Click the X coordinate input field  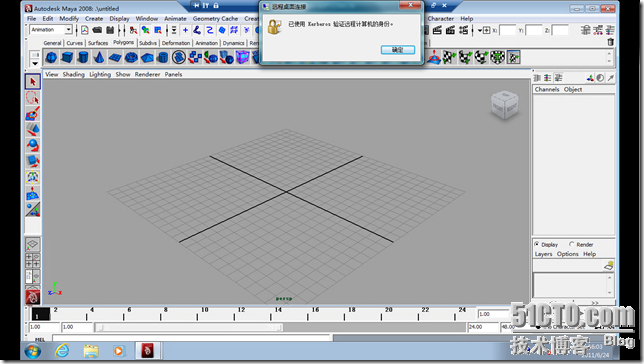[507, 30]
